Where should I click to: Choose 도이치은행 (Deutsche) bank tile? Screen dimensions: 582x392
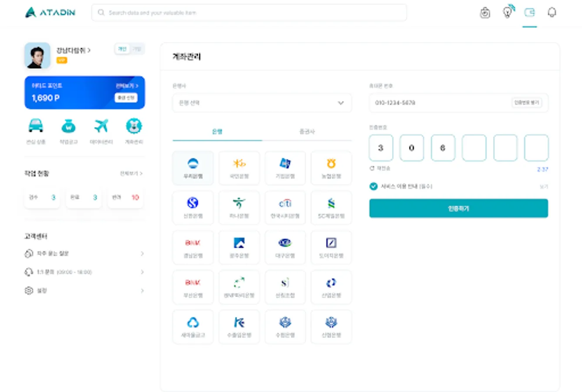[x=331, y=247]
